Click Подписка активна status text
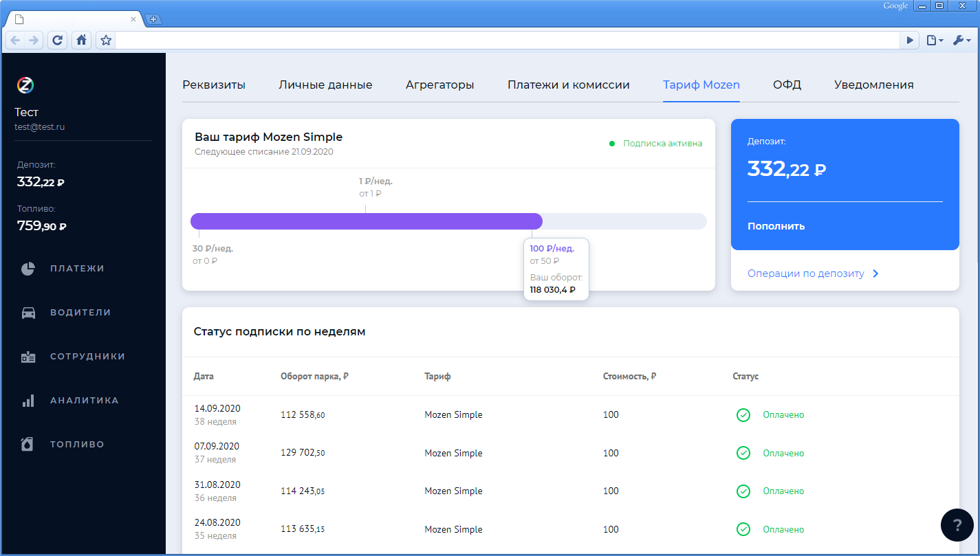The width and height of the screenshot is (980, 556). click(x=663, y=144)
